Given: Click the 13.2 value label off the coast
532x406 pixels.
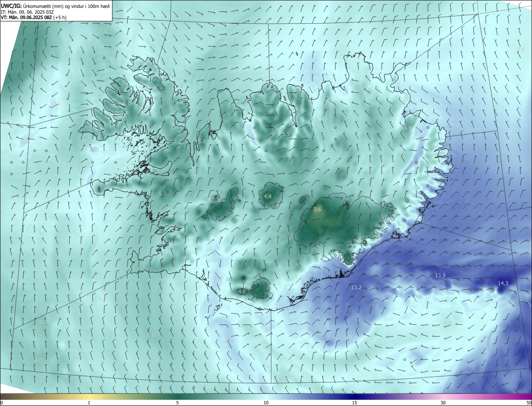Looking at the screenshot, I should tap(356, 288).
